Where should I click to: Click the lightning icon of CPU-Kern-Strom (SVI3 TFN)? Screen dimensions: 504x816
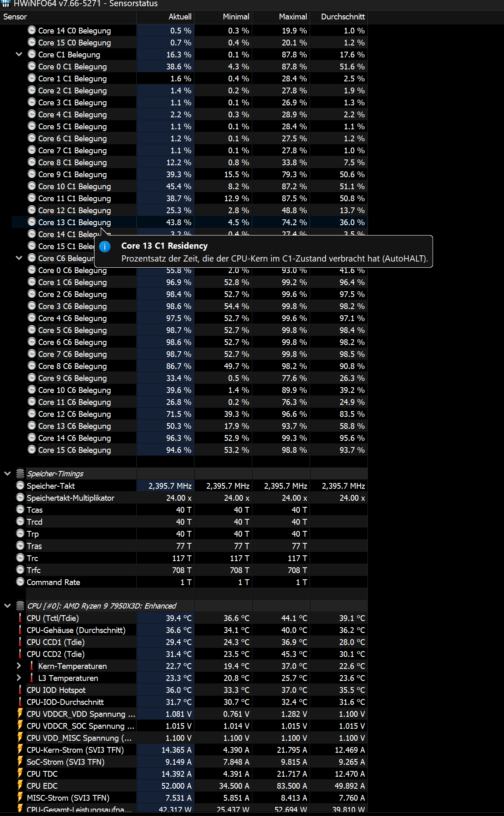20,749
